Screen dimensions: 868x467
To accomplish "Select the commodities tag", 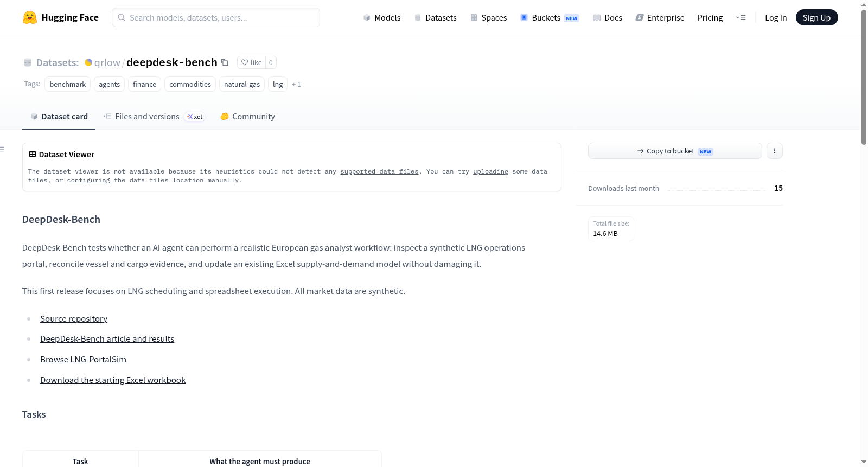I will pyautogui.click(x=190, y=84).
